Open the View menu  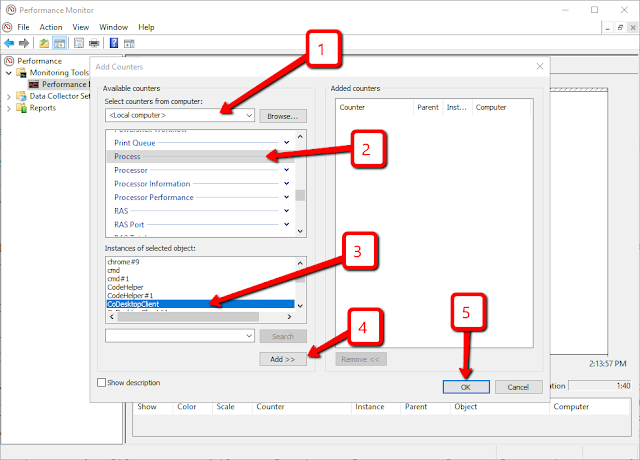(x=80, y=27)
